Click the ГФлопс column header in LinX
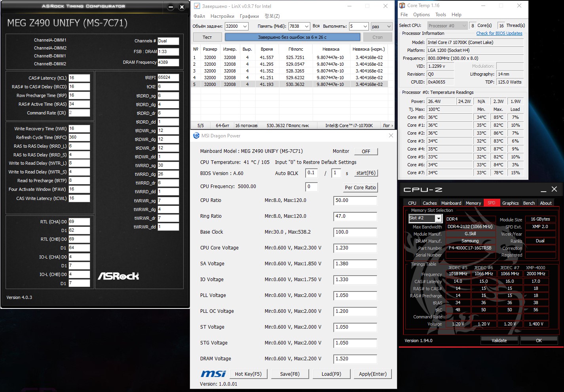 pos(296,49)
